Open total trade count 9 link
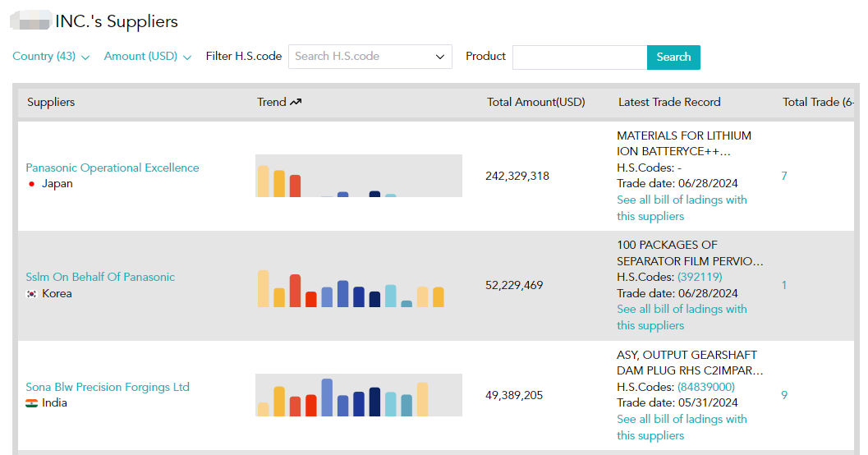 point(784,395)
